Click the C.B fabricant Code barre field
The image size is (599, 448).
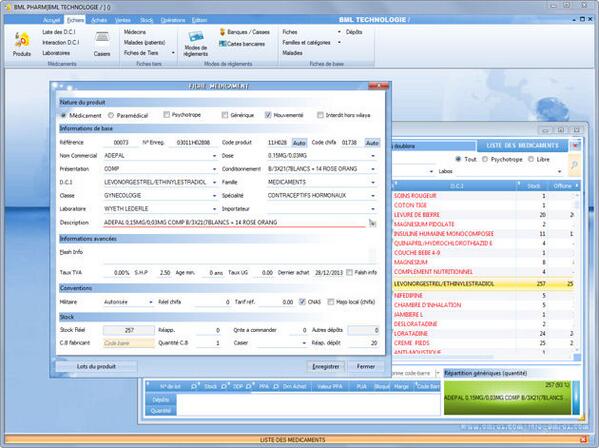click(129, 343)
